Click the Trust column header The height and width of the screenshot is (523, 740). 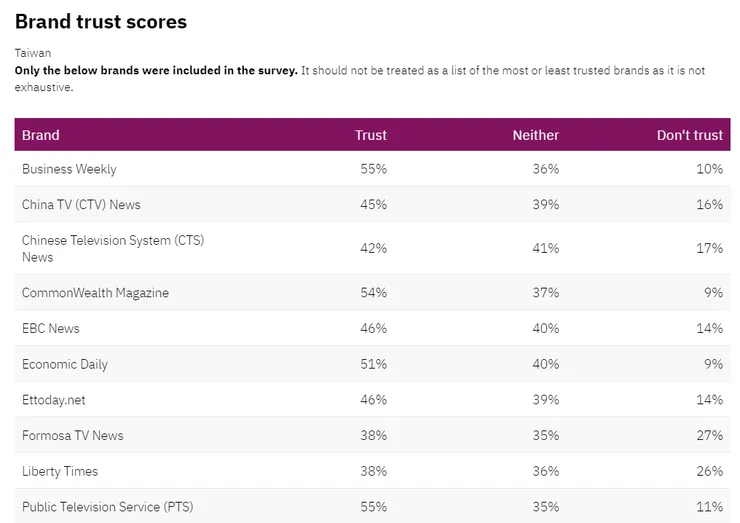370,135
